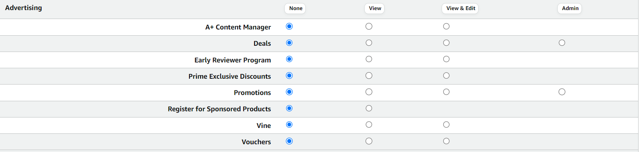The image size is (644, 152).
Task: Select None radio for Vouchers
Action: coord(289,141)
